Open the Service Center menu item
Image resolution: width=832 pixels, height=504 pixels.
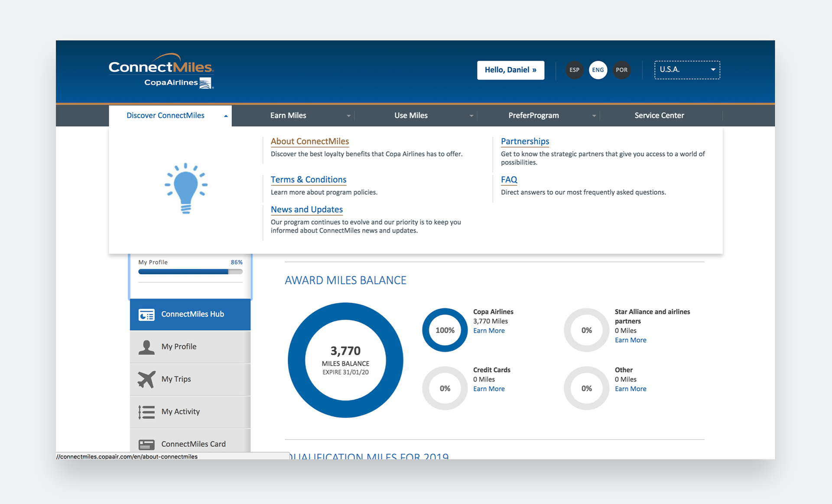659,116
